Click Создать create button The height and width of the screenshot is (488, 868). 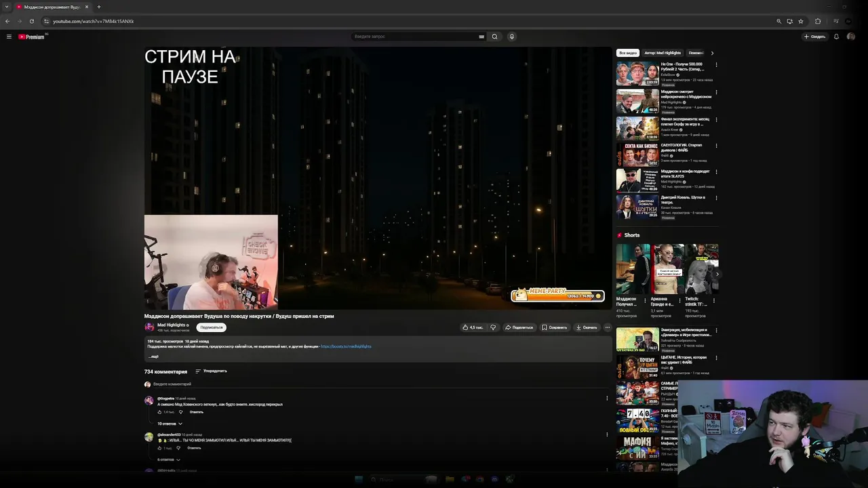(x=814, y=37)
